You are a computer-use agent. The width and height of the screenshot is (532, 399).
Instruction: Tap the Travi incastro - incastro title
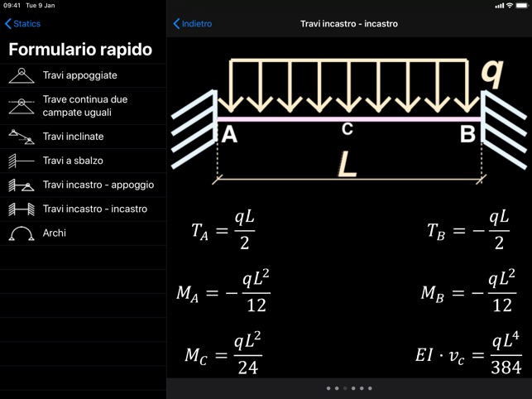(x=349, y=24)
